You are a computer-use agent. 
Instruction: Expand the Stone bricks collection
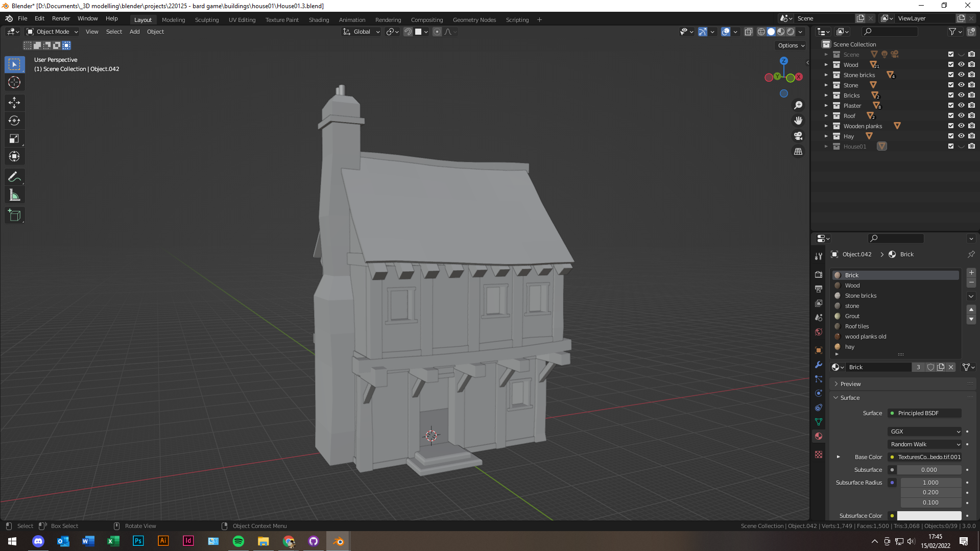[826, 75]
